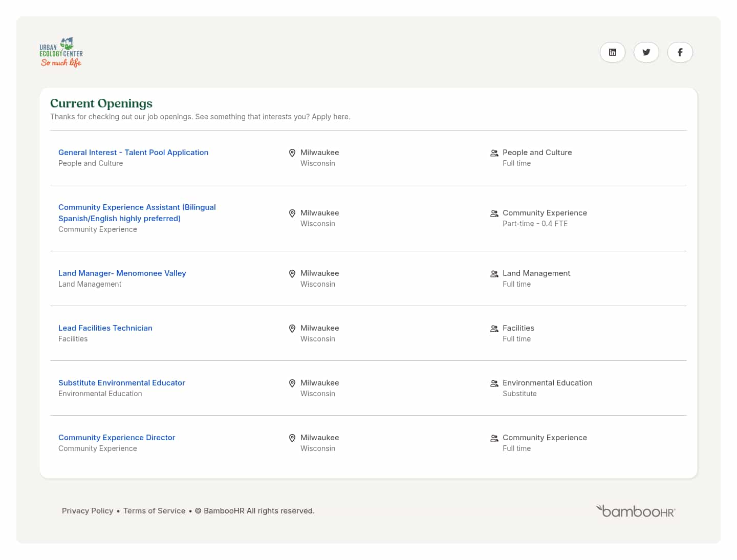Image resolution: width=737 pixels, height=560 pixels.
Task: Click the BambooHR footer logo
Action: click(635, 511)
